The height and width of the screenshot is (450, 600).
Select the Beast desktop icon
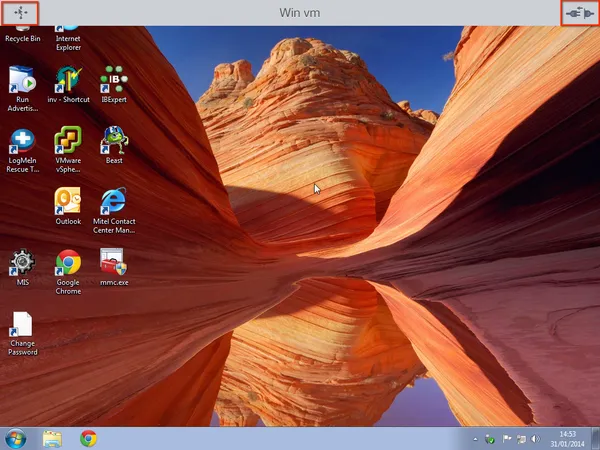coord(114,145)
